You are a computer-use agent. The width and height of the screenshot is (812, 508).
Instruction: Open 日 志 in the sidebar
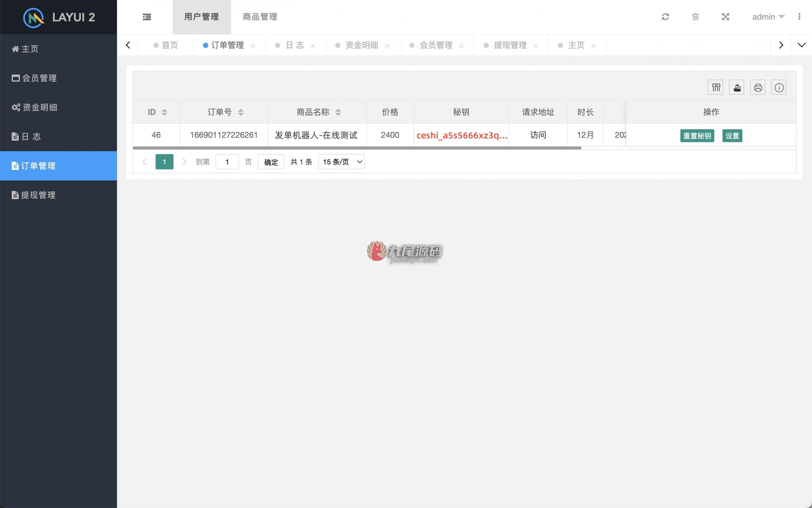point(58,136)
